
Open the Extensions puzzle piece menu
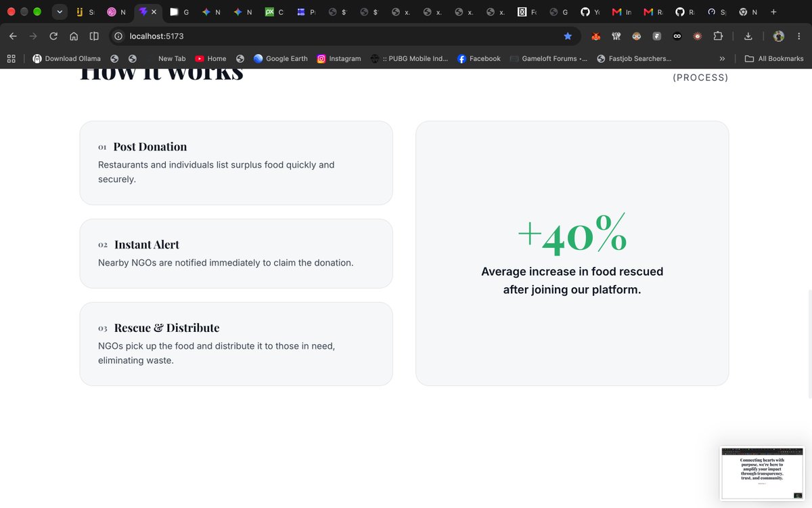coord(718,36)
